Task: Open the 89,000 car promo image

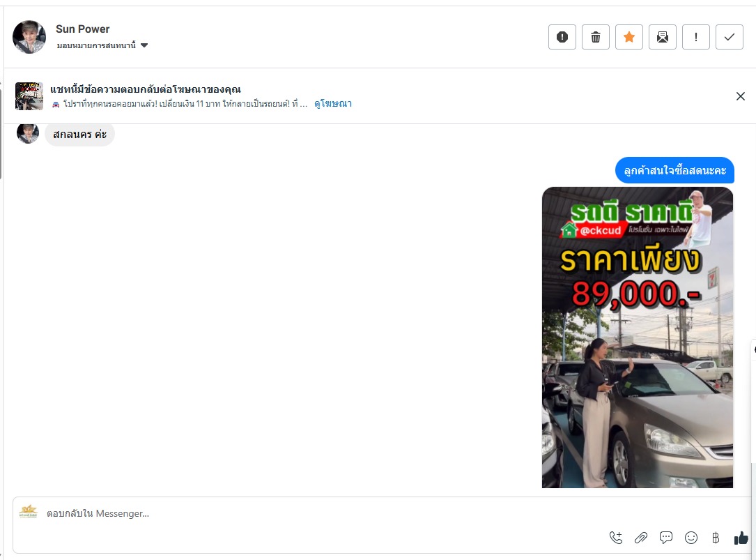Action: pyautogui.click(x=638, y=338)
